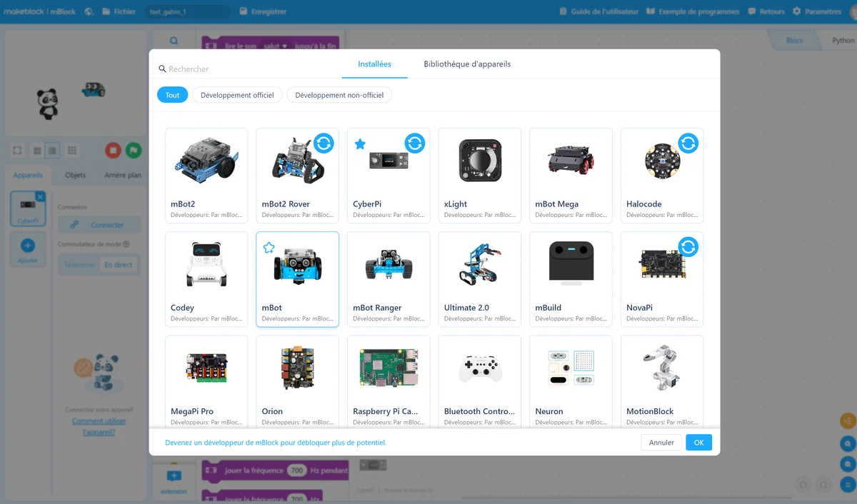
Task: Switch to the Objets tab
Action: [75, 175]
